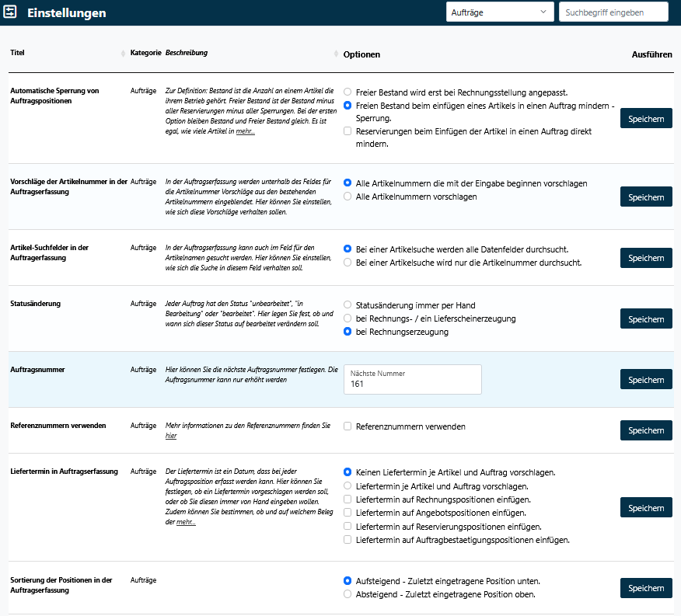This screenshot has width=681, height=616.
Task: Open the Aufträge category dropdown
Action: coord(499,12)
